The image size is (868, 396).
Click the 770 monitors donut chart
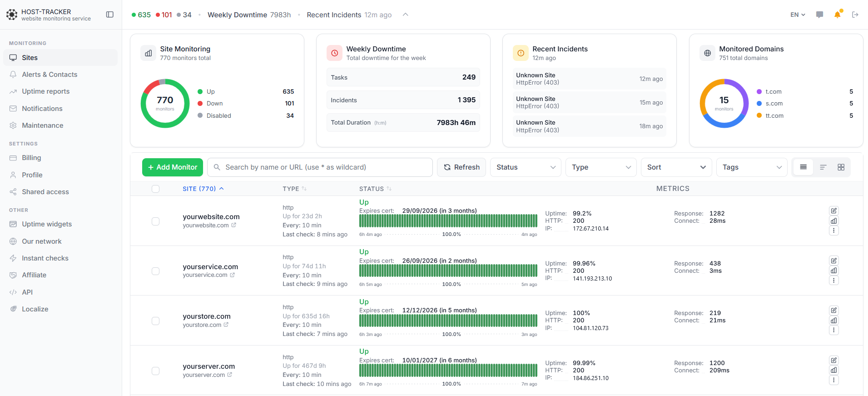[x=165, y=103]
